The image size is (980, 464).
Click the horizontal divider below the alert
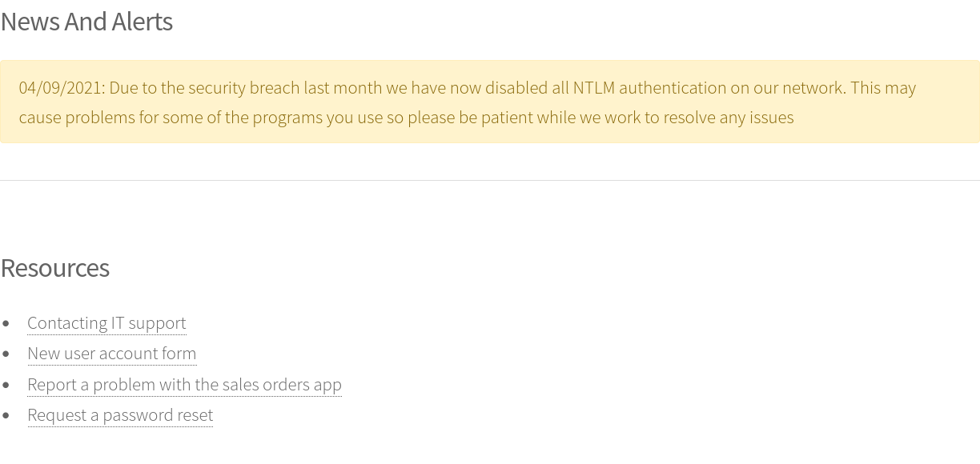[490, 180]
